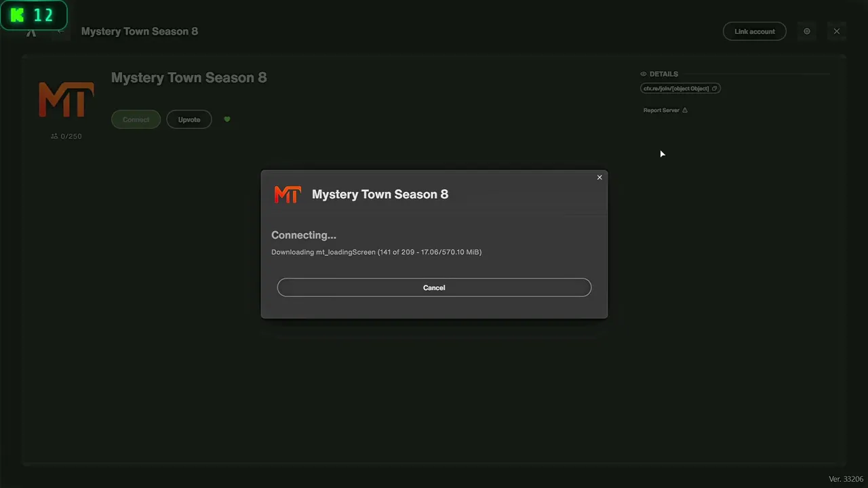
Task: Close the server page with top X
Action: pyautogui.click(x=837, y=31)
